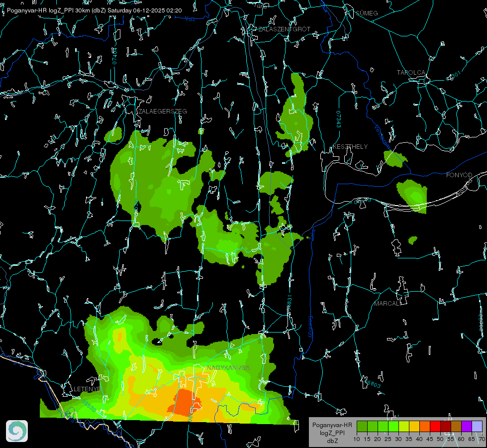
Task: Click the ZALASZENTGRÓT town label
Action: pos(284,29)
